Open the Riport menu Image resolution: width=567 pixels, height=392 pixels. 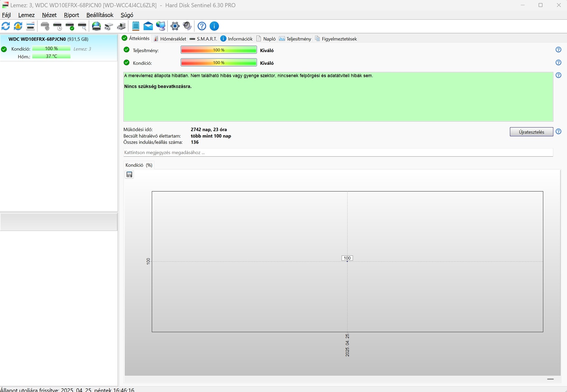pyautogui.click(x=71, y=15)
